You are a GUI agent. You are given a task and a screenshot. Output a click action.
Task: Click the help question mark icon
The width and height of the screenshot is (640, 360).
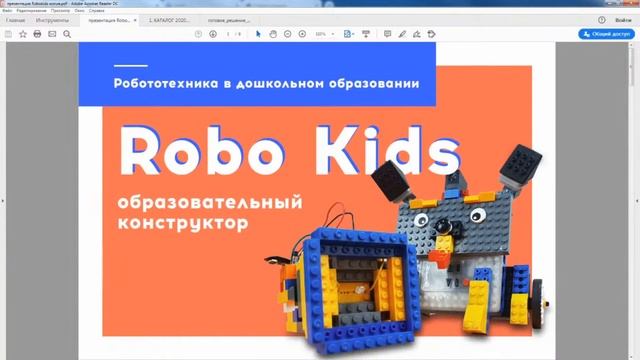[602, 20]
